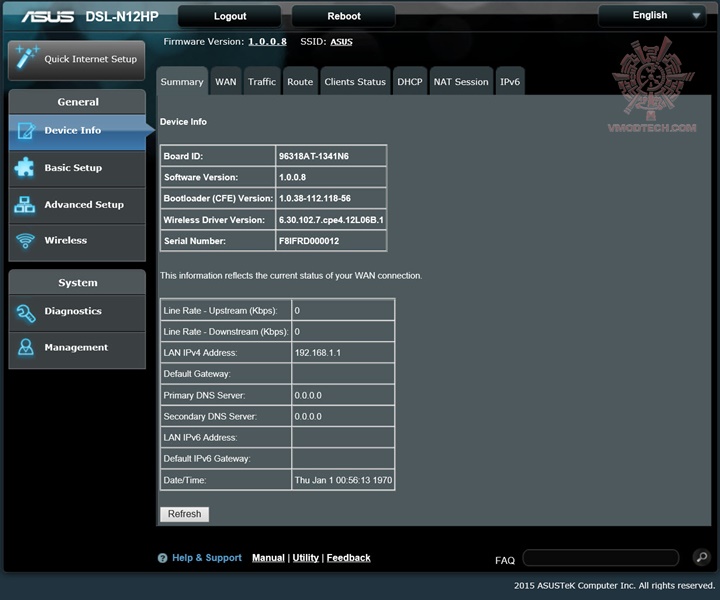Open the IPv6 tab
Screen dimensions: 720x600
[x=510, y=82]
